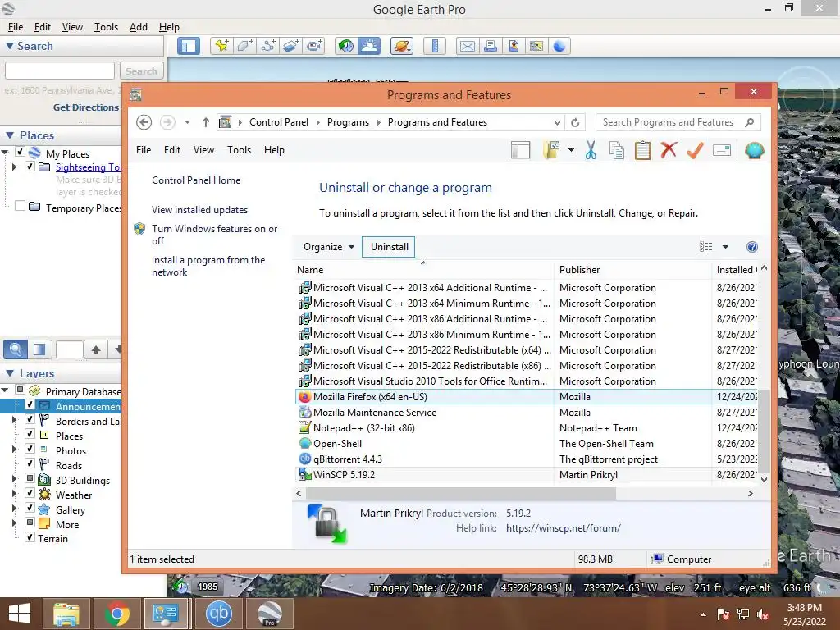Save image icon in Google Earth toolbar
840x630 pixels.
coord(514,46)
